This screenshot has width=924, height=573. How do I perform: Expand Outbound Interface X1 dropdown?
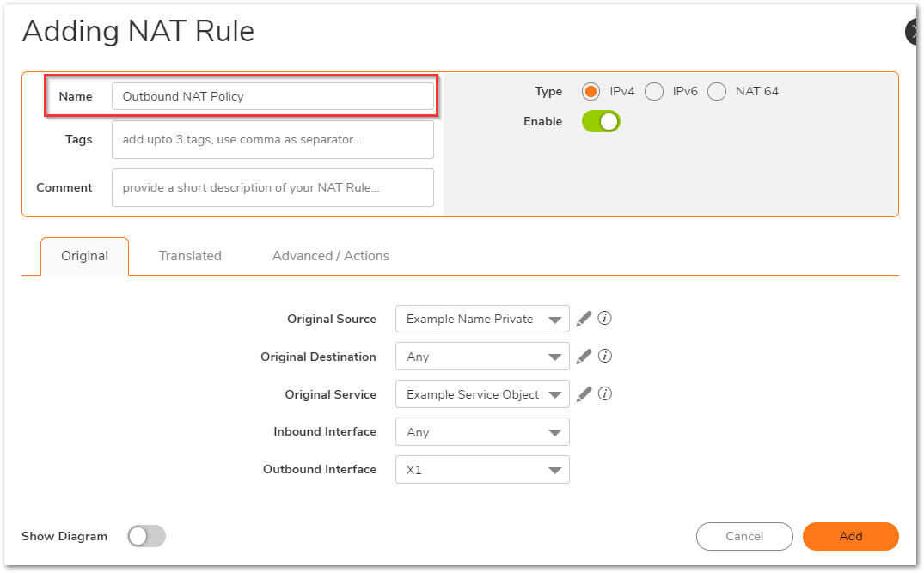(482, 470)
